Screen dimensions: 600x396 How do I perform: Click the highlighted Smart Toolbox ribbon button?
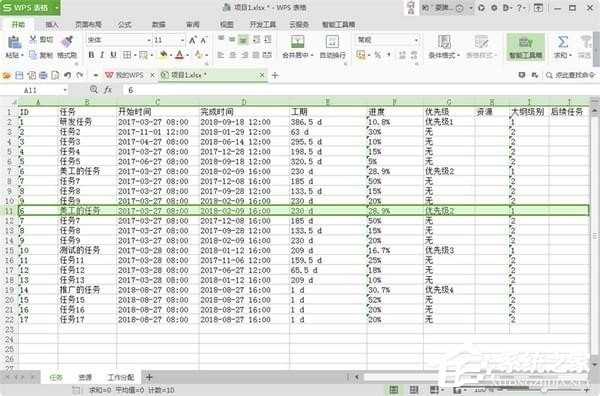[525, 47]
